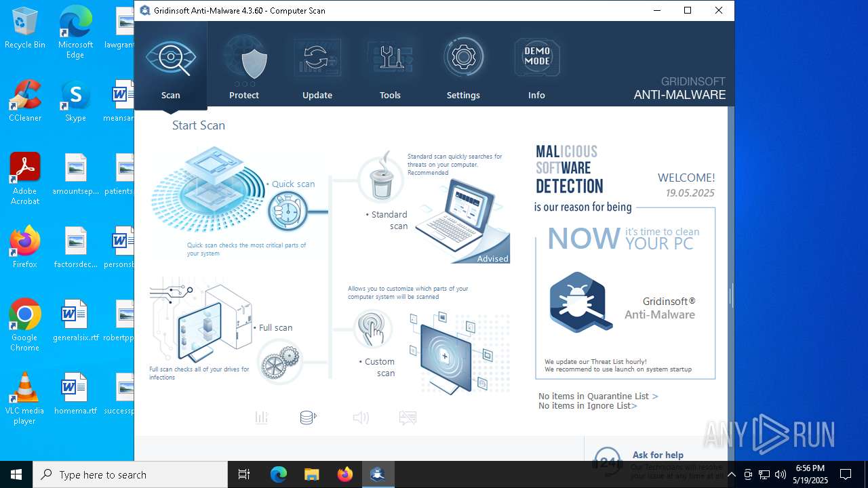Select the factorsdec image file on desktop

pyautogui.click(x=75, y=247)
